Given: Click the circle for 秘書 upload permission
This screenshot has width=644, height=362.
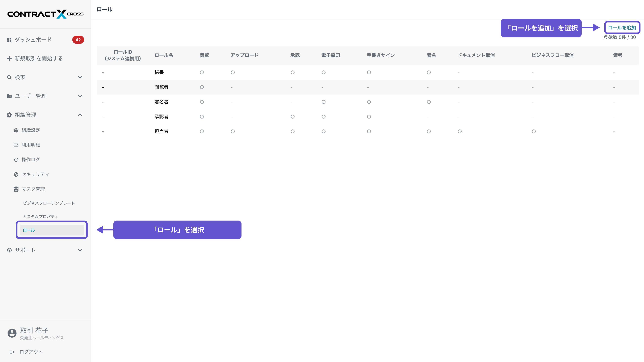Looking at the screenshot, I should [x=233, y=72].
